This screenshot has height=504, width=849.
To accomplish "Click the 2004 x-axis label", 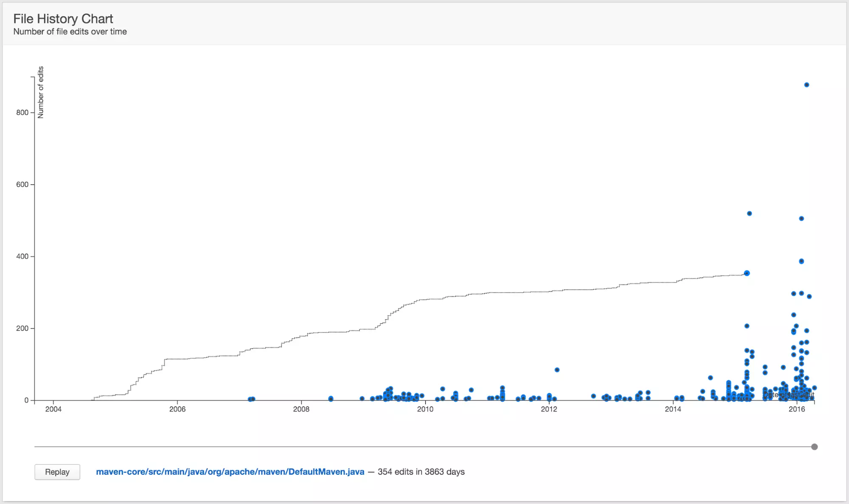I will click(x=54, y=409).
